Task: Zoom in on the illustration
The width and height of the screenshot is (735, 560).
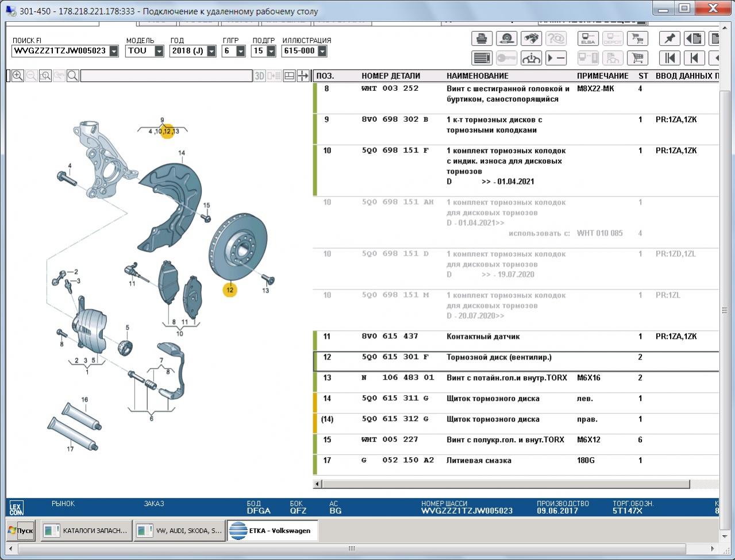Action: pos(18,76)
